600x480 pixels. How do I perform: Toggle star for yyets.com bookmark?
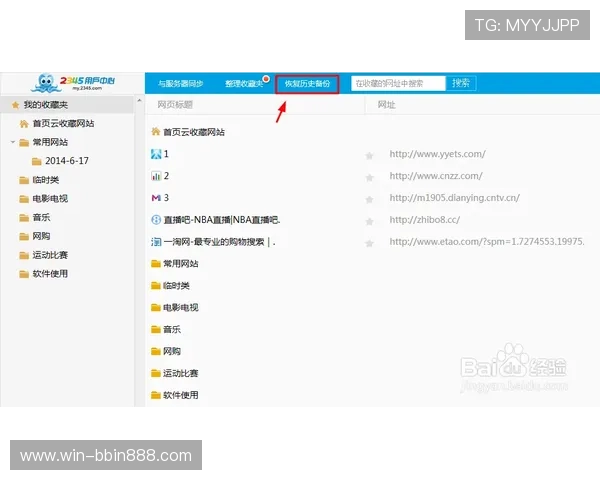click(x=369, y=155)
